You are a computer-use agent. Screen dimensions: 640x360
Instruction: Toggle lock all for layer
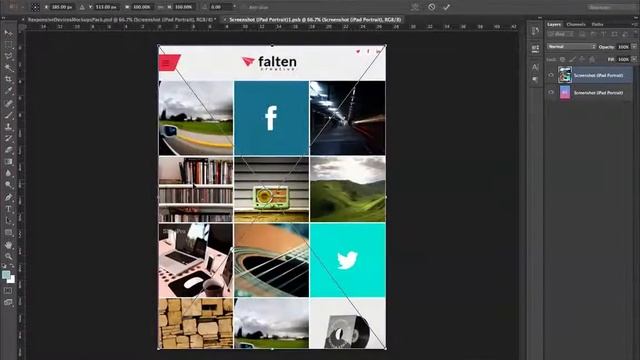click(x=592, y=60)
